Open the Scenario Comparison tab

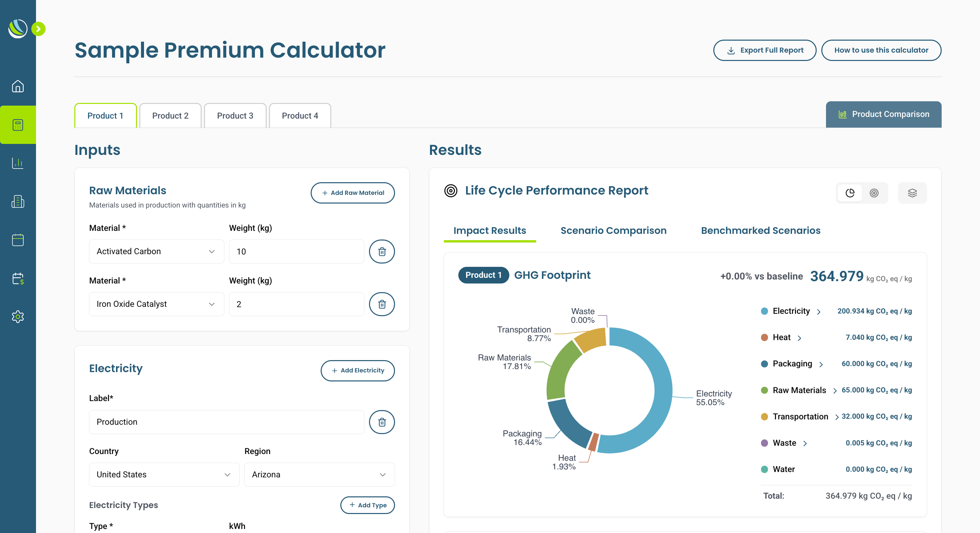(x=613, y=231)
